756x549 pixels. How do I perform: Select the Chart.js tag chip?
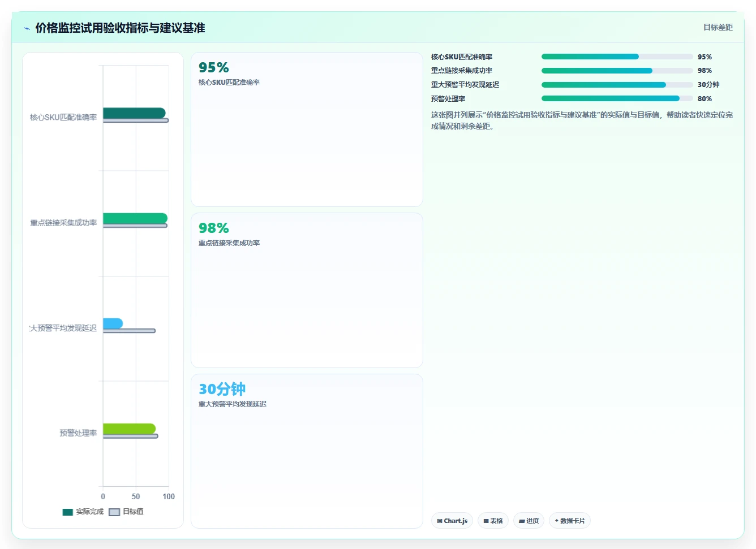pyautogui.click(x=452, y=521)
